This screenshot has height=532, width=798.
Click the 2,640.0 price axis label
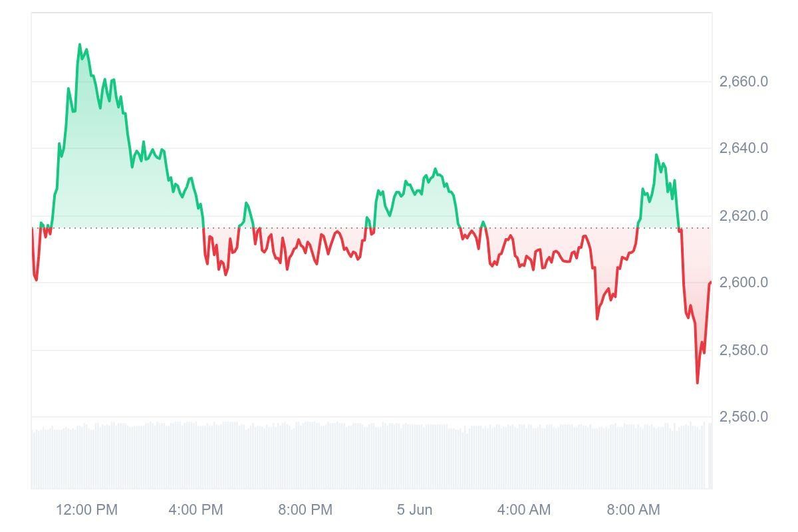coord(743,148)
